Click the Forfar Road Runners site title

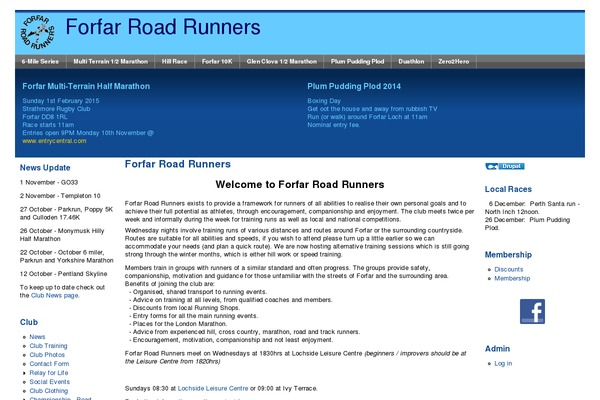(x=163, y=27)
